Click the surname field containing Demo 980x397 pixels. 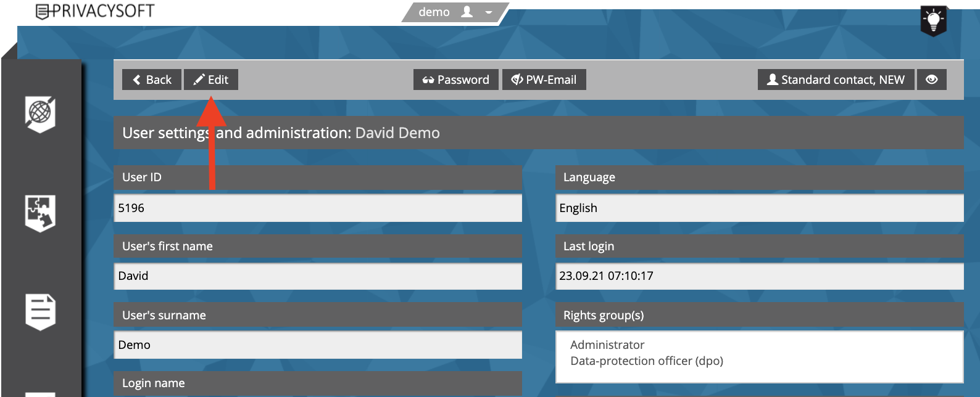318,345
